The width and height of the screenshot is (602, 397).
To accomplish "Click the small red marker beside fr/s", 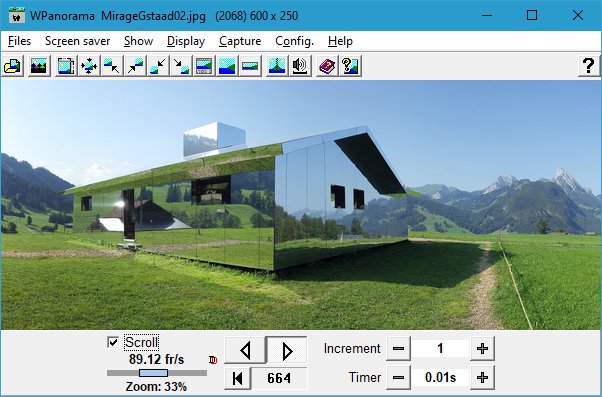I will point(213,360).
